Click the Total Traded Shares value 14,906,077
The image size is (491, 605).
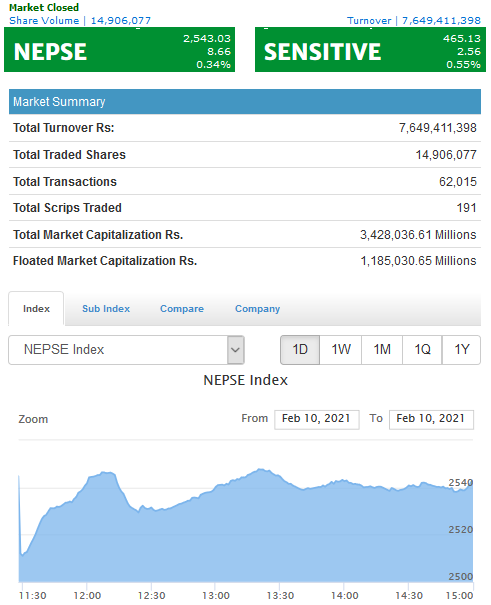[x=446, y=155]
